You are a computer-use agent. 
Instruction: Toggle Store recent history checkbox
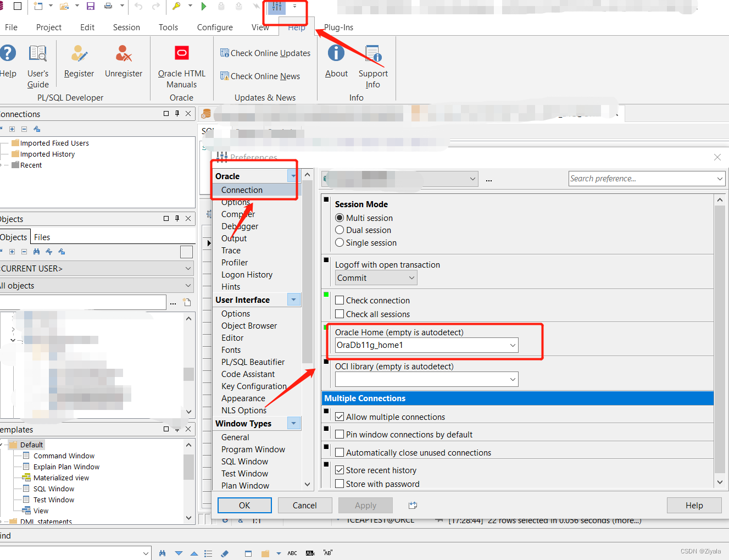pos(340,470)
